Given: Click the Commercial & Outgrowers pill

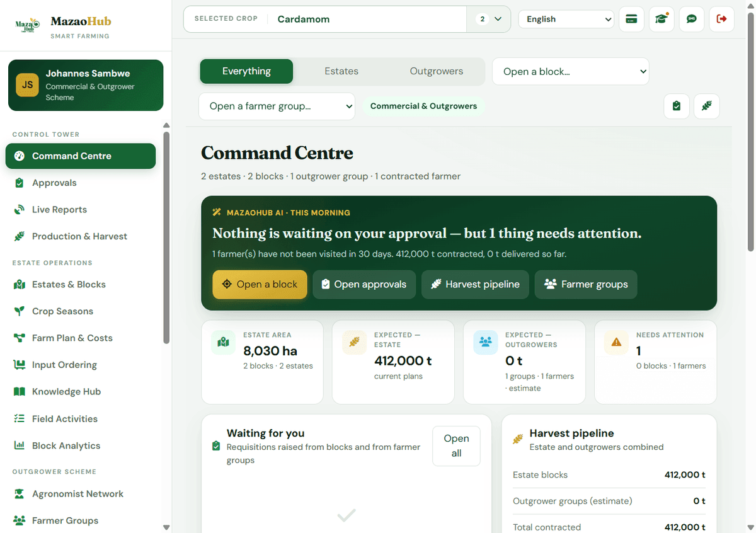Looking at the screenshot, I should (423, 106).
